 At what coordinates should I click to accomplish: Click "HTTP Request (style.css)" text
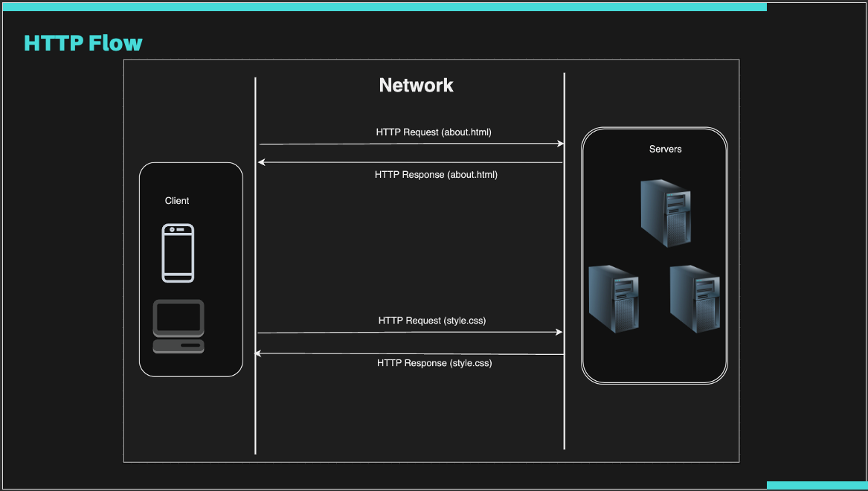click(432, 321)
